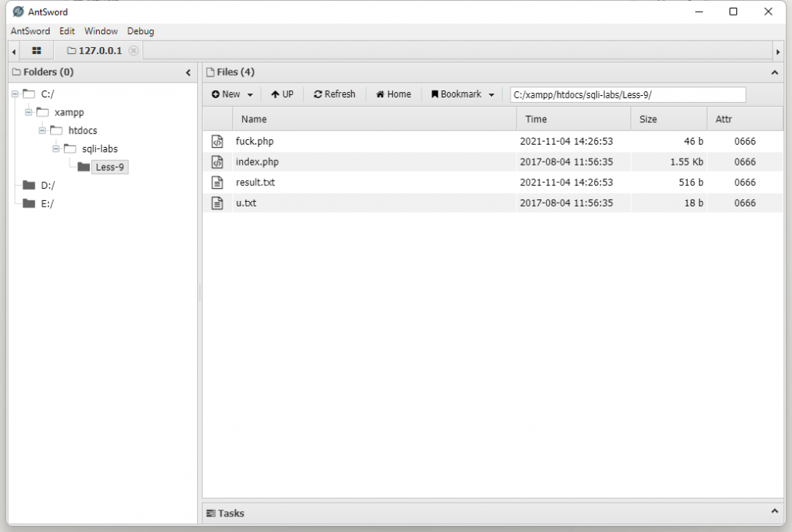This screenshot has height=532, width=792.
Task: Select the E:/ drive folder
Action: (x=47, y=203)
